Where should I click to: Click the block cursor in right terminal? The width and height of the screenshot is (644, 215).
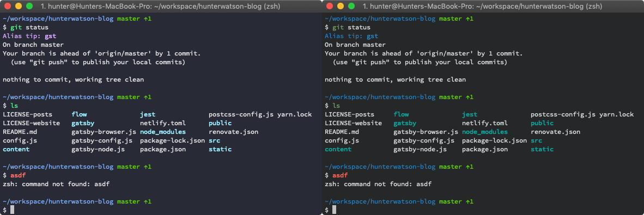click(335, 210)
